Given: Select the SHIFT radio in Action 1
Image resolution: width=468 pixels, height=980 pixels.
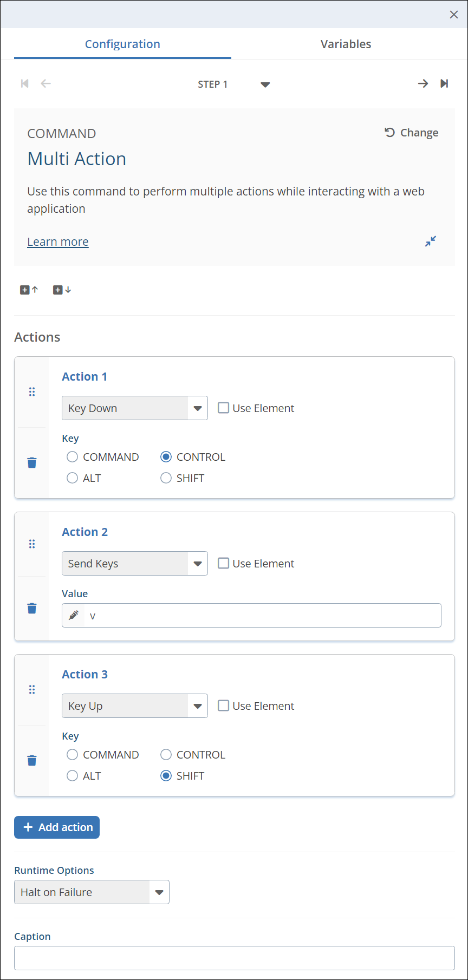Looking at the screenshot, I should click(166, 478).
